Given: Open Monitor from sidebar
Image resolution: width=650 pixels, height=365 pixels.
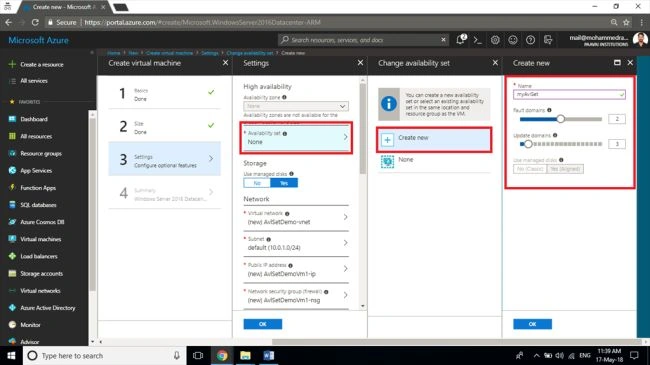Looking at the screenshot, I should coord(30,325).
